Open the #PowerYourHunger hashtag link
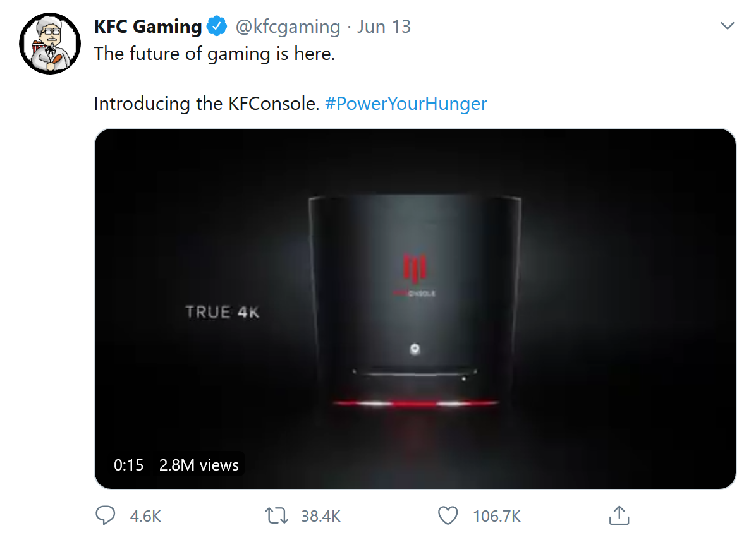Screen dimensions: 756x540 (x=406, y=104)
